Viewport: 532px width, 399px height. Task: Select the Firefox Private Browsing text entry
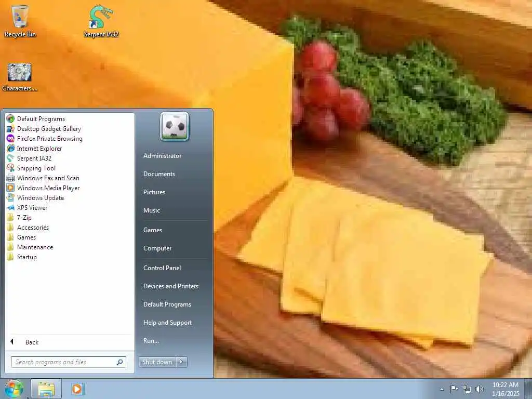tap(50, 138)
